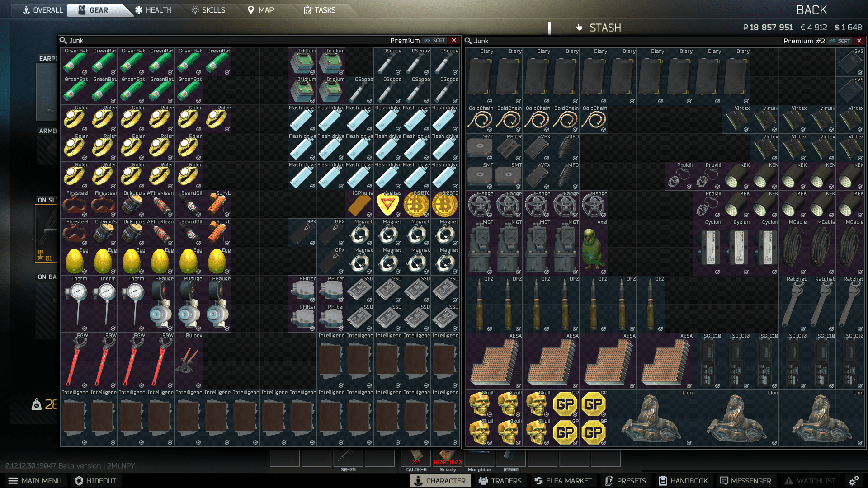The width and height of the screenshot is (868, 488).
Task: Click the first BeardOil bottle
Action: 189,204
